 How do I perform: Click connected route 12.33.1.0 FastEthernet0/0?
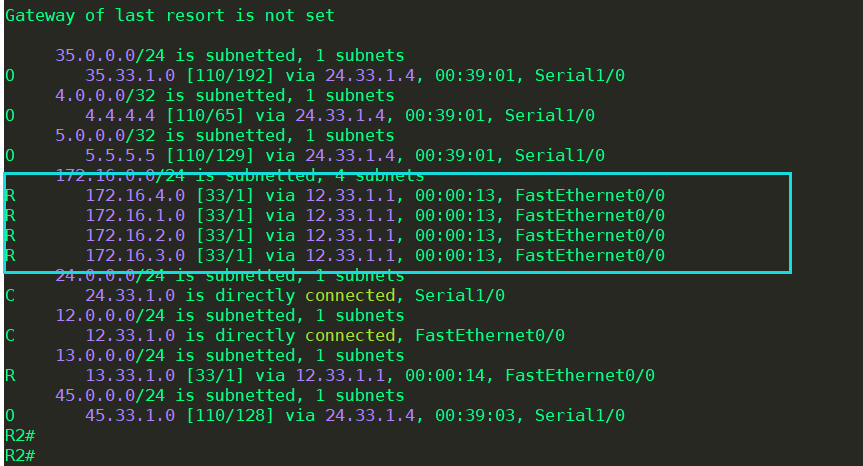pos(285,336)
